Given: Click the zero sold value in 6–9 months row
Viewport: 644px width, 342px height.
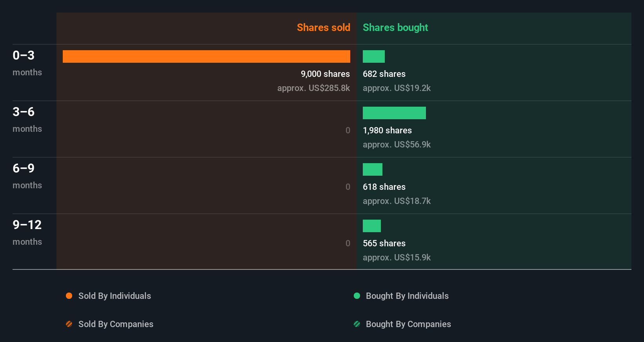Looking at the screenshot, I should pyautogui.click(x=348, y=187).
